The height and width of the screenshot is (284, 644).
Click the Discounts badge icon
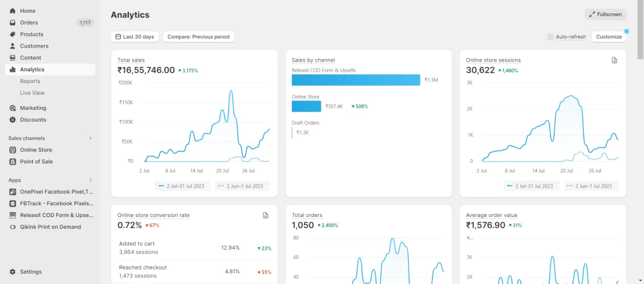point(12,119)
